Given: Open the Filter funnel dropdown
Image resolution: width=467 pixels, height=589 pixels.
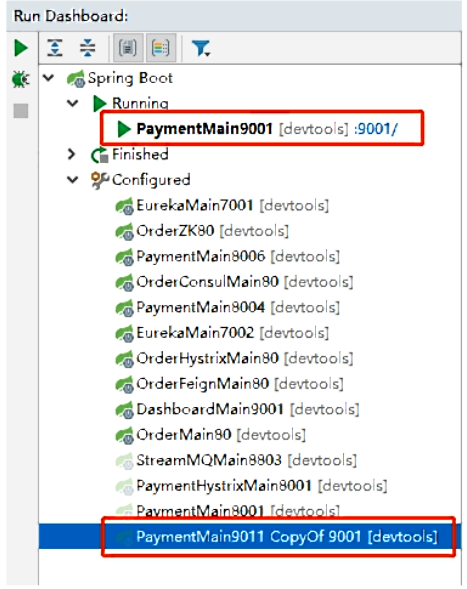Looking at the screenshot, I should tap(201, 48).
